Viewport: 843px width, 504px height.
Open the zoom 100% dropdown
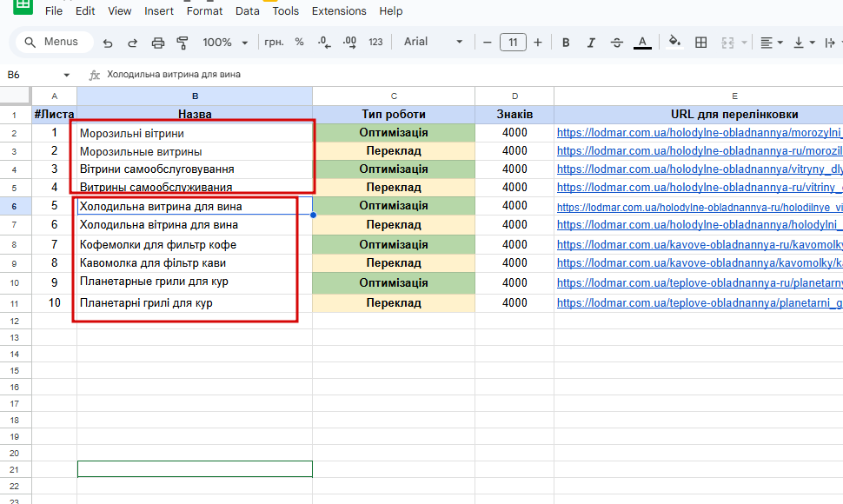[225, 42]
